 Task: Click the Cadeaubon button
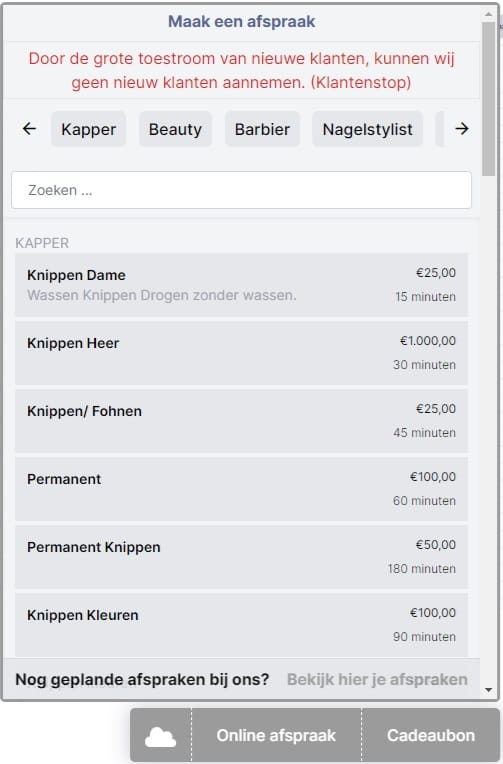pyautogui.click(x=431, y=736)
